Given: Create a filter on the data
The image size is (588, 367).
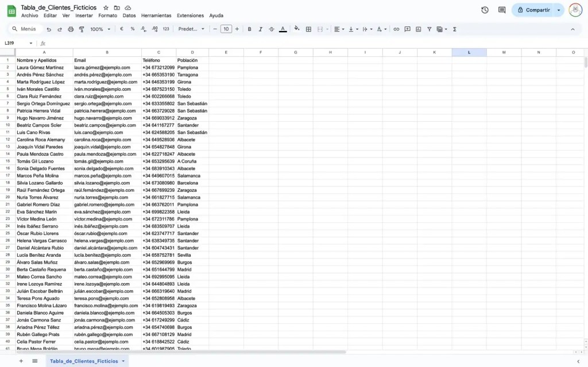Looking at the screenshot, I should pos(429,29).
